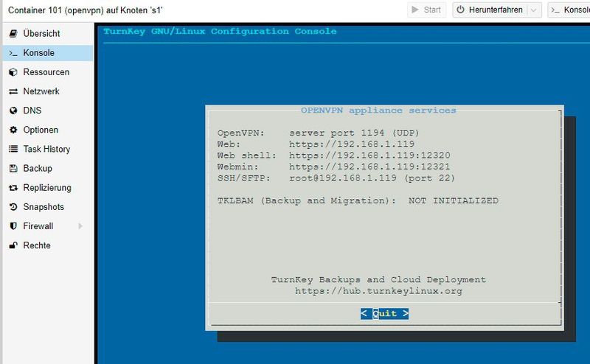Click the terminal icon on top-right Konsole button
The height and width of the screenshot is (364, 590).
[555, 10]
